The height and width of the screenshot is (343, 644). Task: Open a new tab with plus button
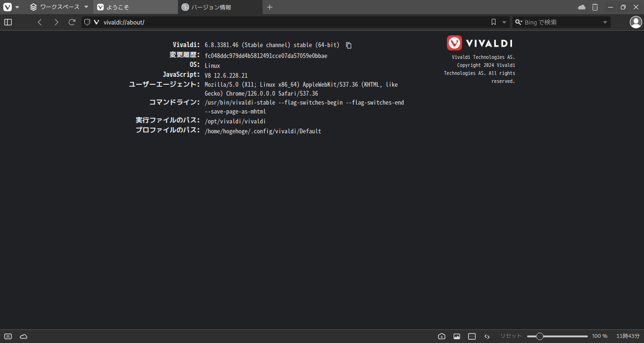click(270, 7)
